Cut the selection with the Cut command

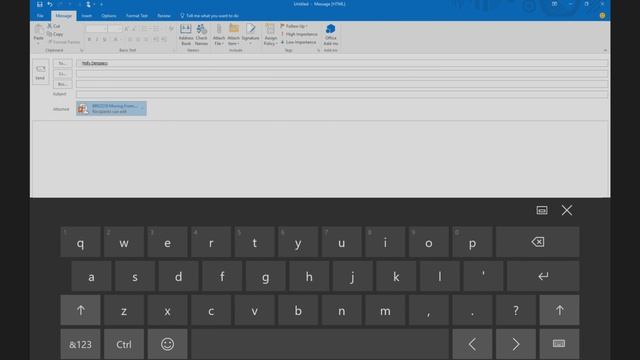click(54, 26)
